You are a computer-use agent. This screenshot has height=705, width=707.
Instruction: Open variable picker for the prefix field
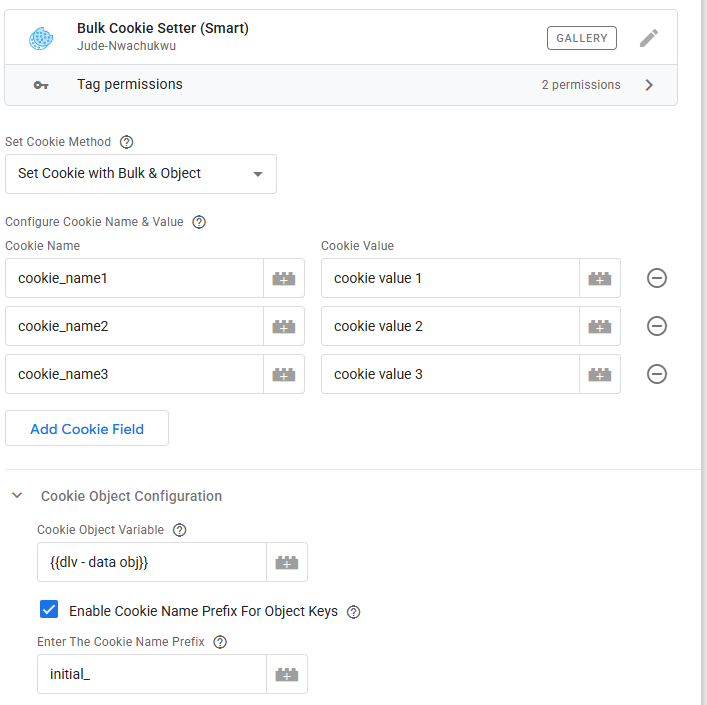click(x=287, y=675)
